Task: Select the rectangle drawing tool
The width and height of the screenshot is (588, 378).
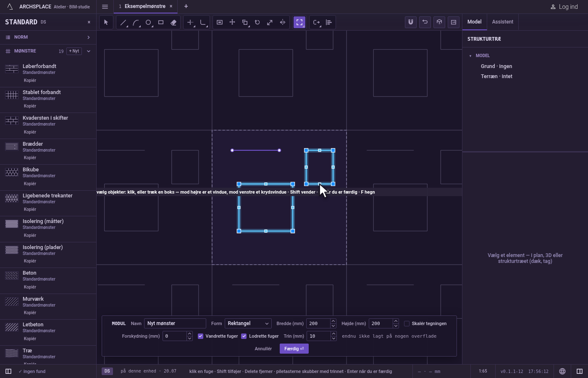Action: click(x=161, y=22)
